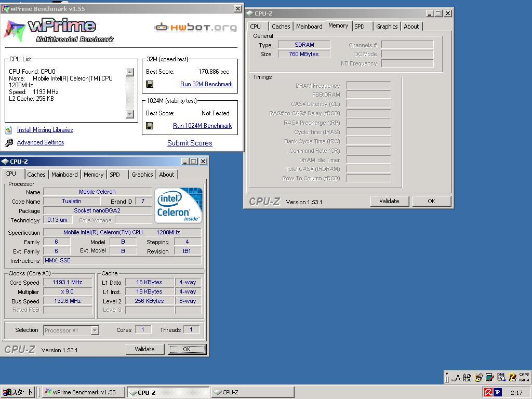This screenshot has width=532, height=399.
Task: Click the empty DRAM Frequency field
Action: coord(368,86)
